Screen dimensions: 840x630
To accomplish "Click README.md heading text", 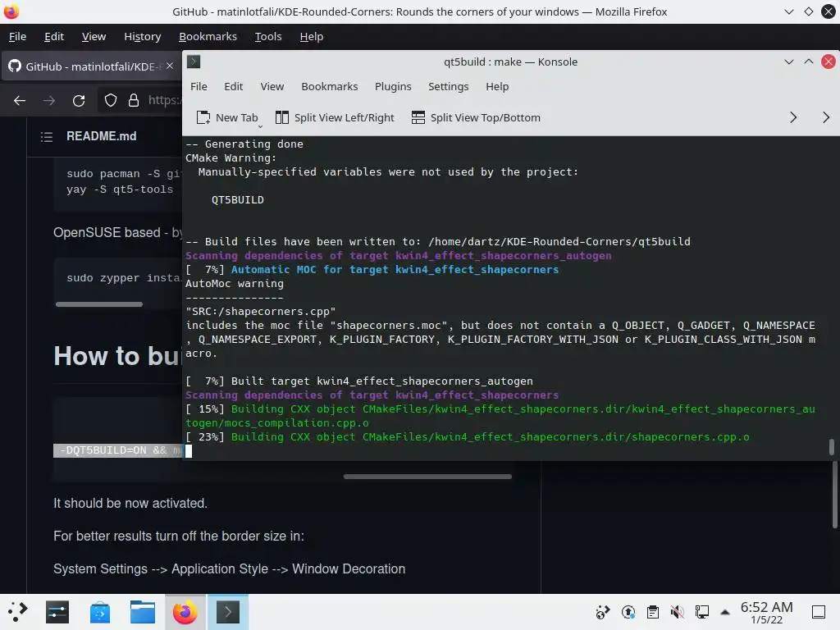I will click(x=101, y=136).
